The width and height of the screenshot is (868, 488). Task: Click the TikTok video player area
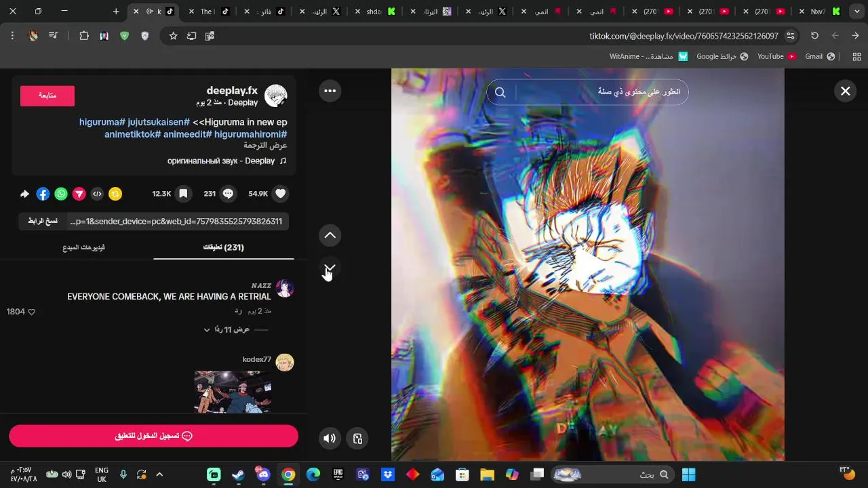point(588,264)
